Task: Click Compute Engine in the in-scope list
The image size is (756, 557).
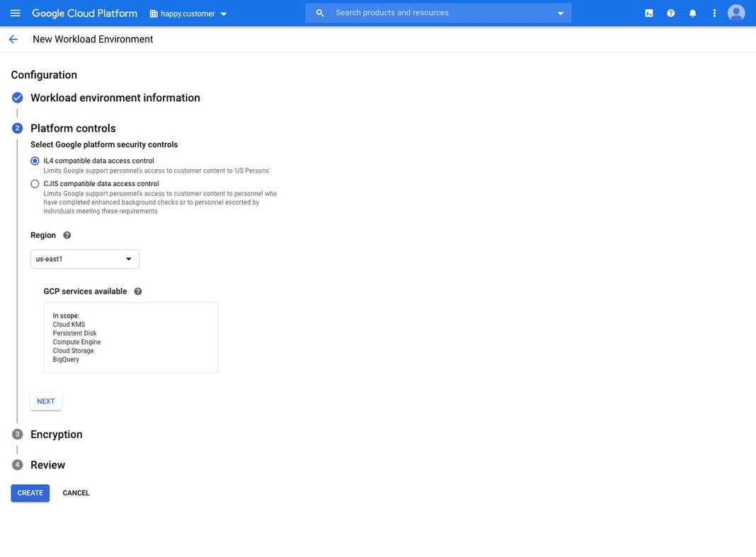Action: coord(76,342)
